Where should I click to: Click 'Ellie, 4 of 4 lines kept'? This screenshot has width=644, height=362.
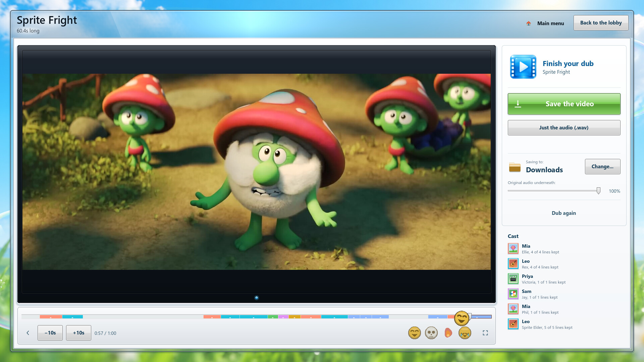pos(540,252)
